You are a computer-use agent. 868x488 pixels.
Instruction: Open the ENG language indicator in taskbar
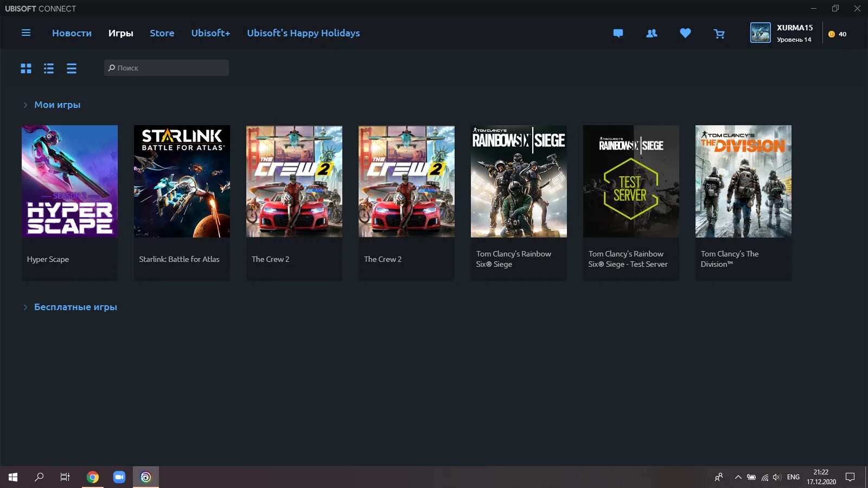pyautogui.click(x=793, y=477)
